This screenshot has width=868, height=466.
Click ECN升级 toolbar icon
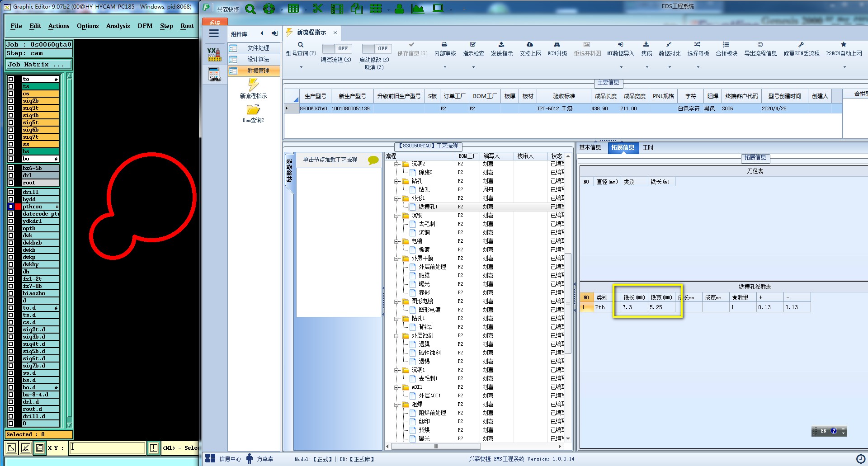click(x=557, y=45)
